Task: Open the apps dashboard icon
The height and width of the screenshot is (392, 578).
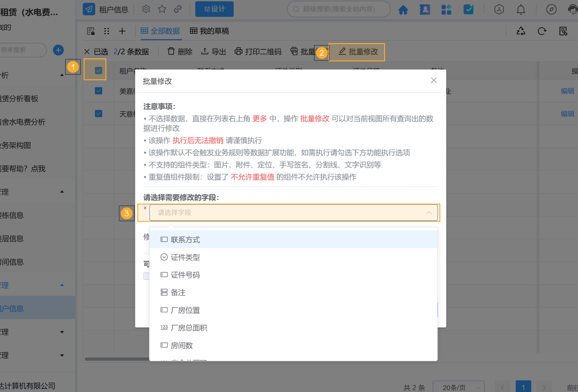Action: click(x=446, y=9)
